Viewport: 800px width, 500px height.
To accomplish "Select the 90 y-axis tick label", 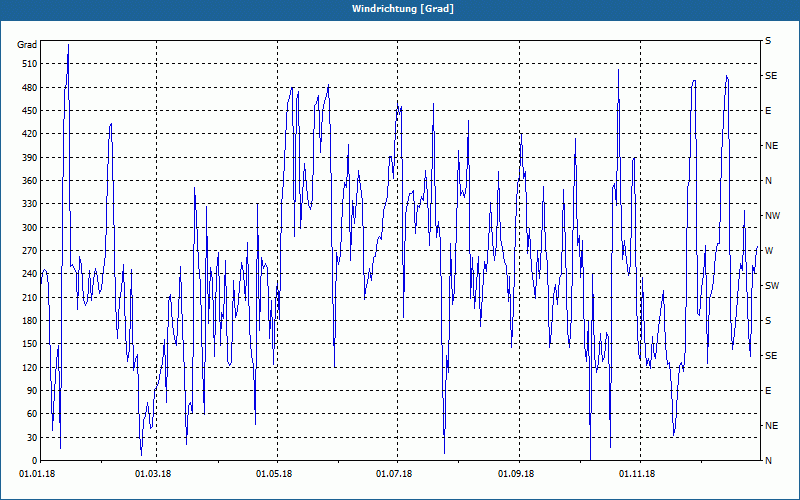I will coord(32,391).
